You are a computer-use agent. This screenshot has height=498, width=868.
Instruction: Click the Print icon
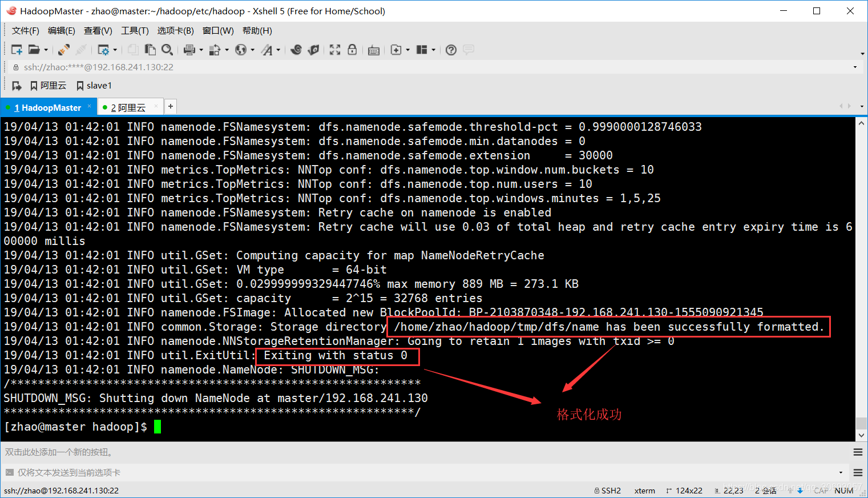189,50
